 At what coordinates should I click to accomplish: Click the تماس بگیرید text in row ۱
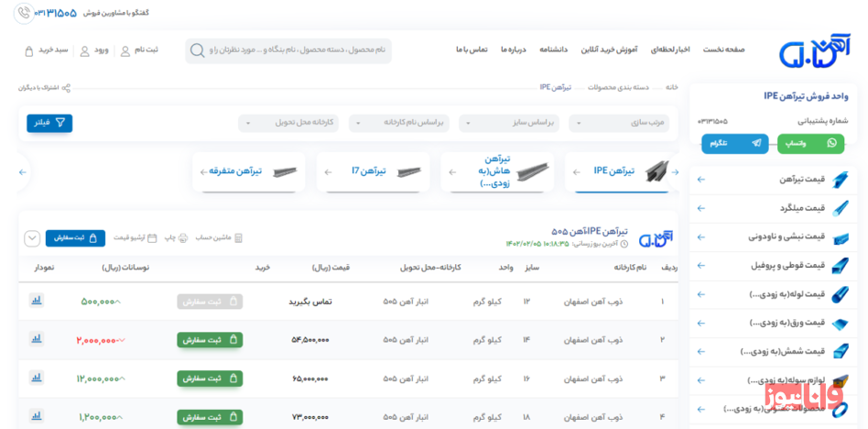click(310, 302)
